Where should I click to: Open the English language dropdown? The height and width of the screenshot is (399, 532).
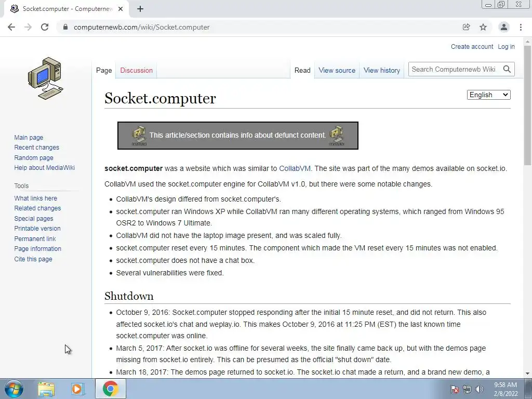pos(488,95)
